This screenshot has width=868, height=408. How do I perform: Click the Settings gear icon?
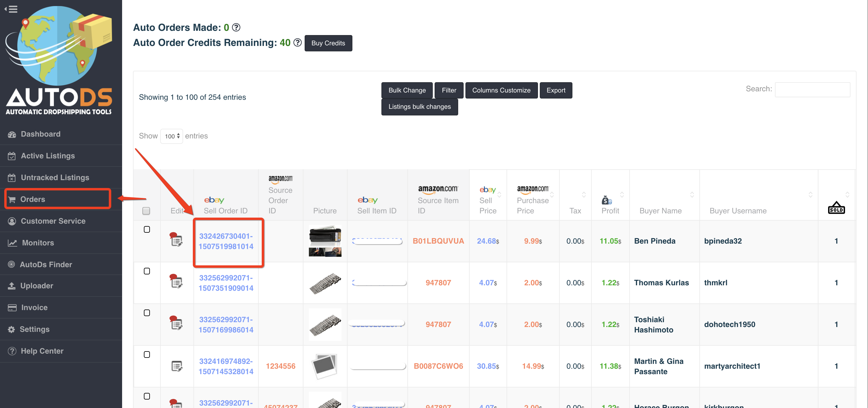(x=11, y=329)
